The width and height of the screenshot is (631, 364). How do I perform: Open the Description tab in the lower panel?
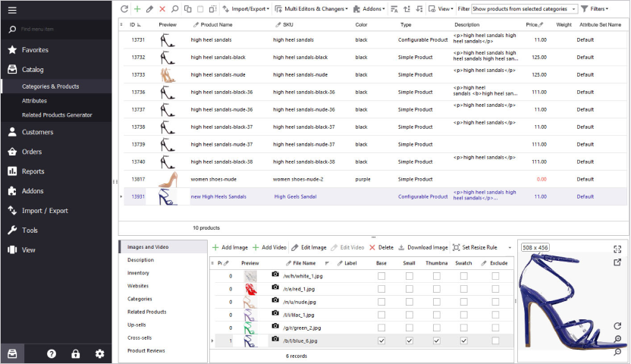pos(140,260)
